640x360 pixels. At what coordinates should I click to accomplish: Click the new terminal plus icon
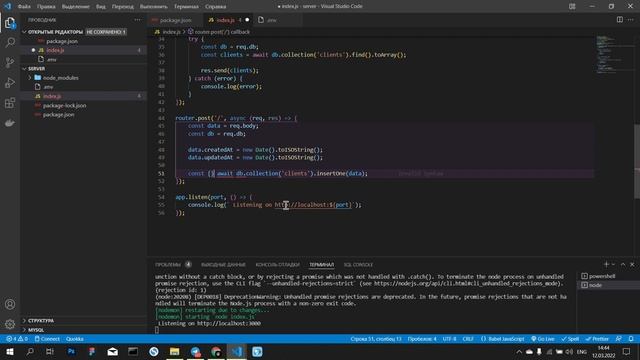coord(606,264)
